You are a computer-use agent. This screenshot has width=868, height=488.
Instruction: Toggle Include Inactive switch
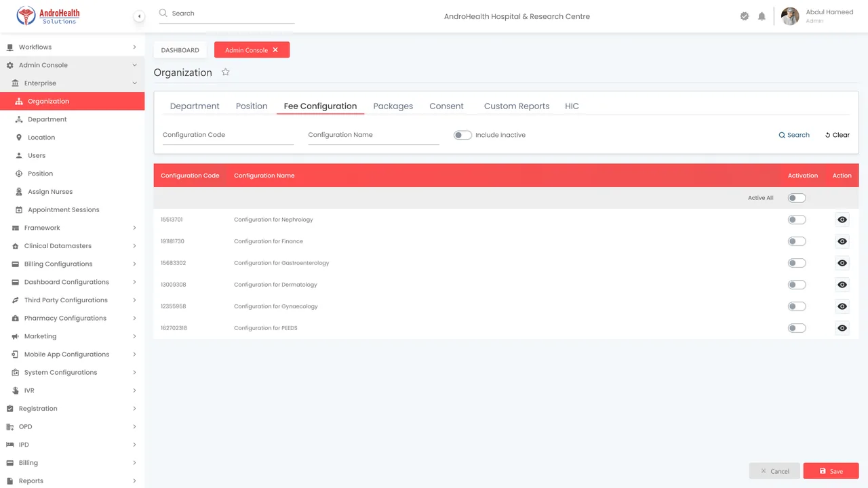click(x=462, y=135)
